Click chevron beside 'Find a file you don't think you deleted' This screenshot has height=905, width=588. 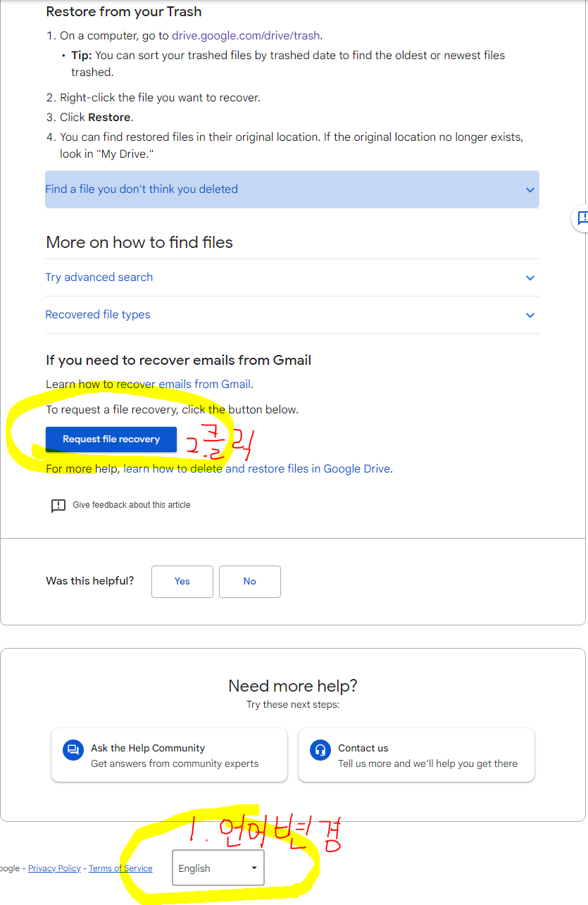coord(530,190)
